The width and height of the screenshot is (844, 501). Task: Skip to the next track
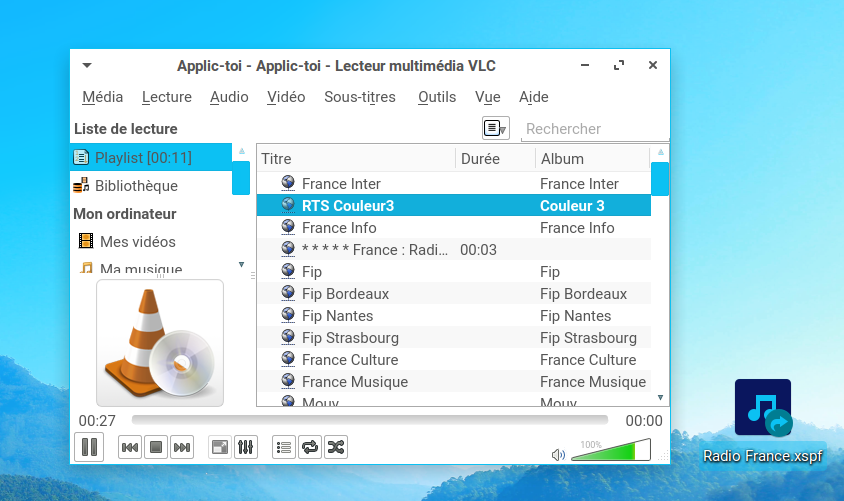[x=181, y=447]
